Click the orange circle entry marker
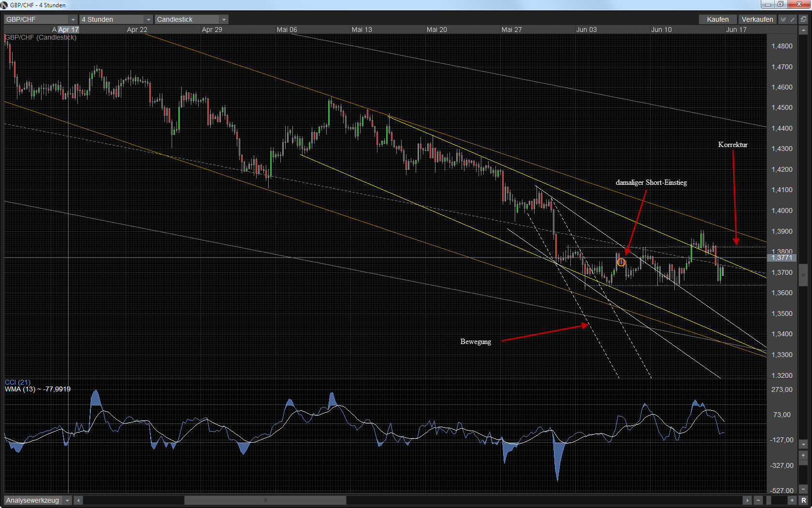 622,262
